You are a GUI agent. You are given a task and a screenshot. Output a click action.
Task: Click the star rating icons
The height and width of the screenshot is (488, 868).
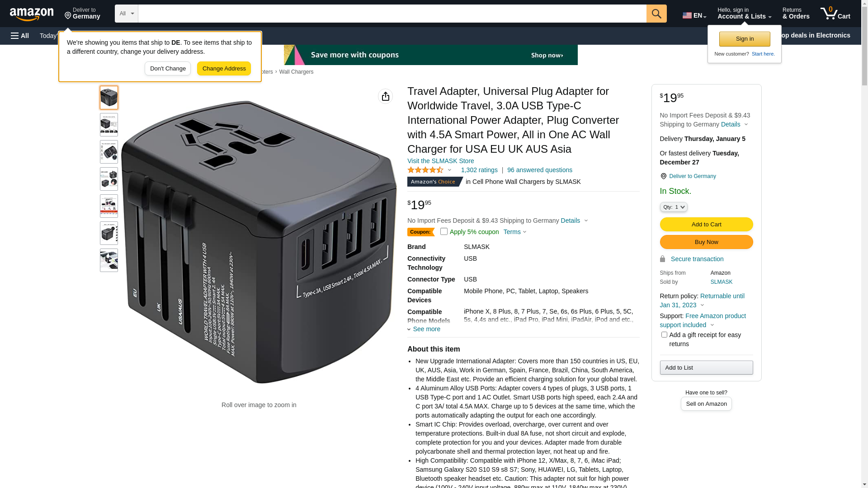(x=425, y=170)
